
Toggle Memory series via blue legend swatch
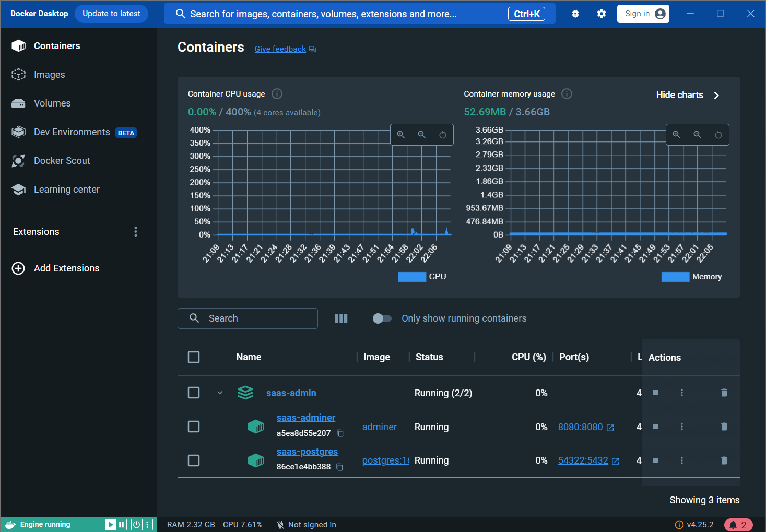pos(675,277)
